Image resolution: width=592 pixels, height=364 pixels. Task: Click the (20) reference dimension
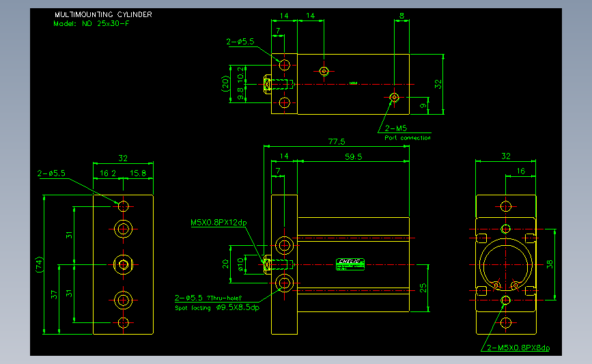click(225, 83)
